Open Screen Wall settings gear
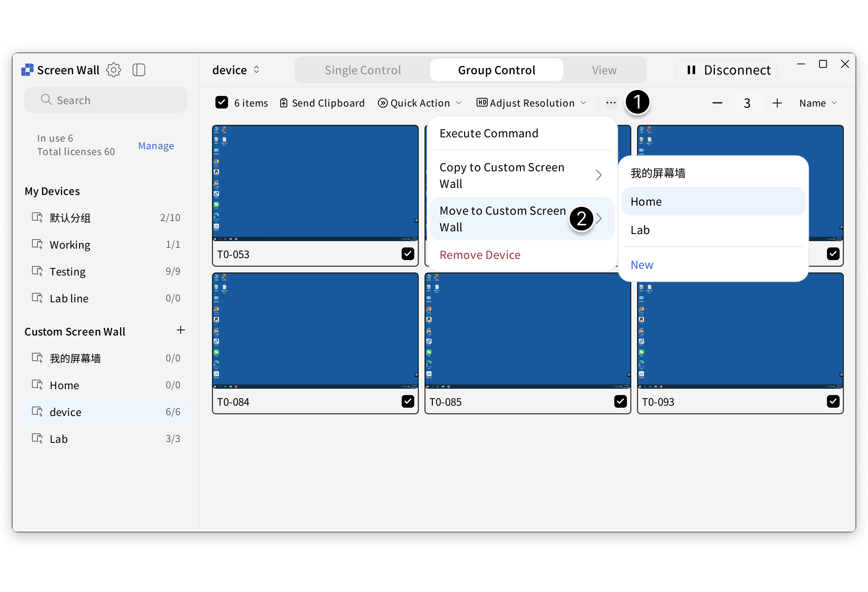Image resolution: width=868 pixels, height=592 pixels. click(x=114, y=70)
